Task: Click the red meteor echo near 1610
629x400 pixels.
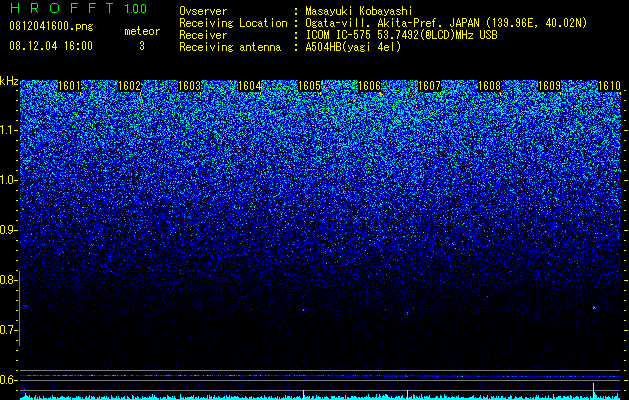Action: (594, 307)
